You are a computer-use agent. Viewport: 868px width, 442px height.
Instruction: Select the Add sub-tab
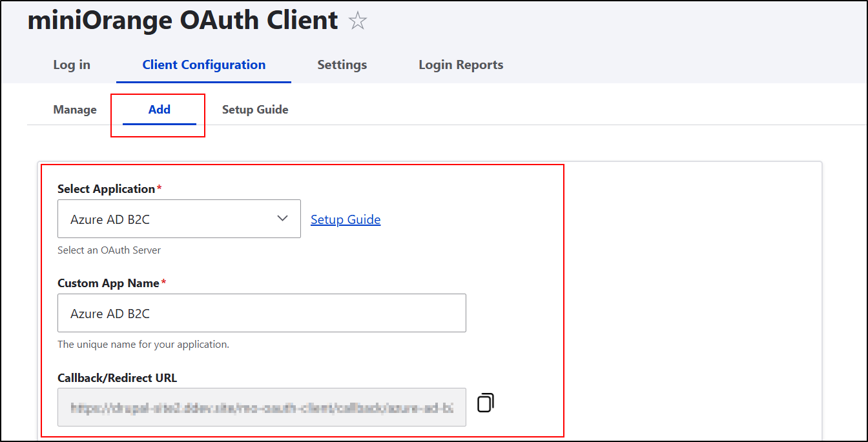click(160, 110)
